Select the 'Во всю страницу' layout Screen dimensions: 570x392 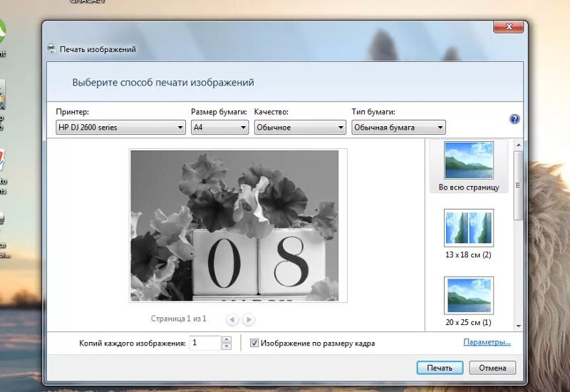469,167
